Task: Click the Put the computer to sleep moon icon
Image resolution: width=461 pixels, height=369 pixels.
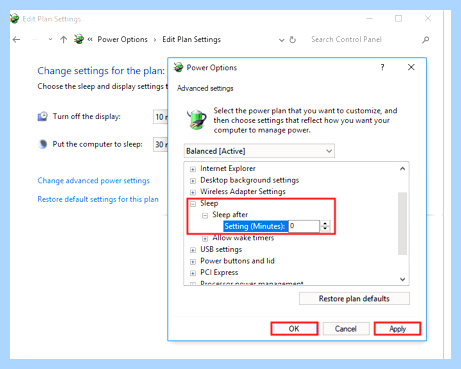Action: point(42,144)
